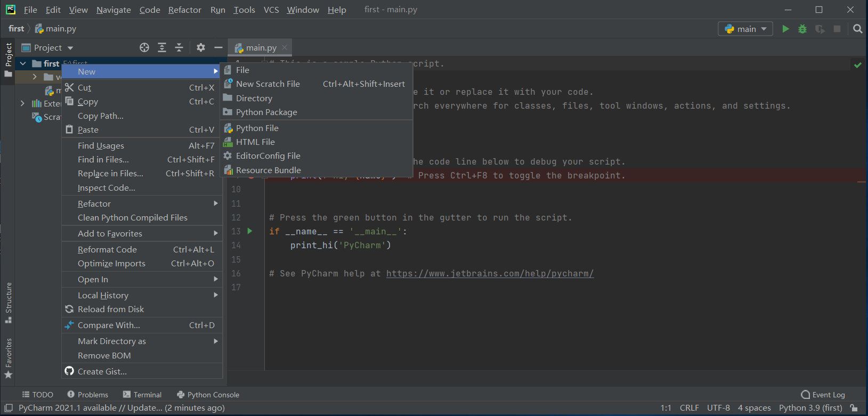Expand the External Libraries tree node
The width and height of the screenshot is (868, 416).
(x=22, y=103)
